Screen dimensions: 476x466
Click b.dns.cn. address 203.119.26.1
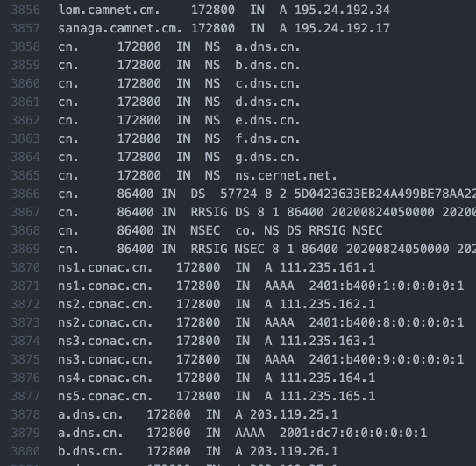coord(294,451)
